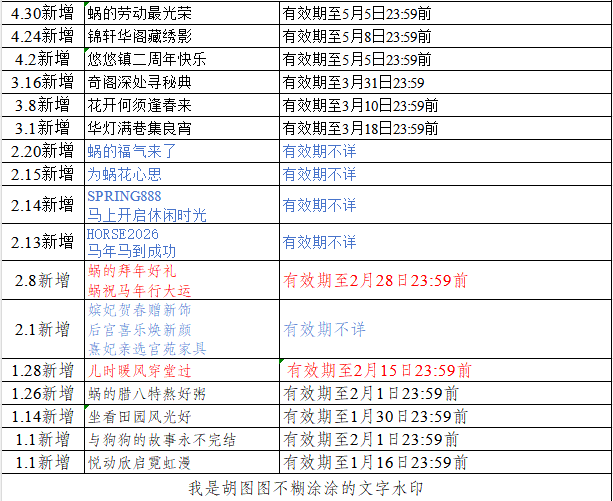
Task: Click the code '华灯满巷集良宵'
Action: 140,128
